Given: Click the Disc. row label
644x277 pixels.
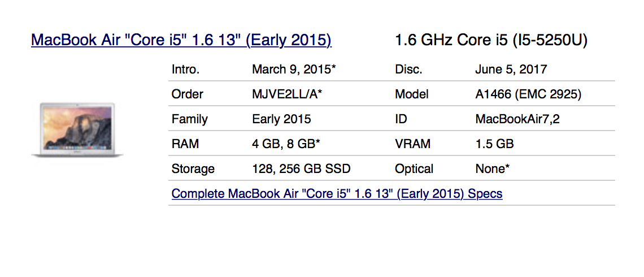Looking at the screenshot, I should [408, 70].
